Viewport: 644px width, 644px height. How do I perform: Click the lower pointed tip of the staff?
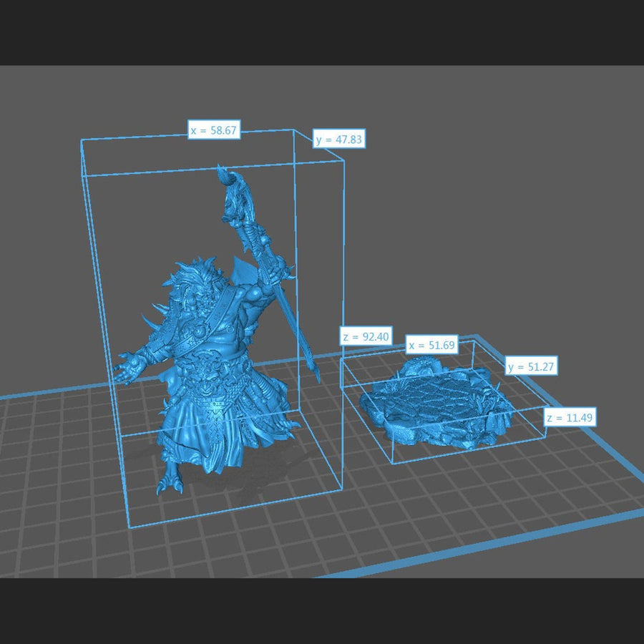coord(316,374)
